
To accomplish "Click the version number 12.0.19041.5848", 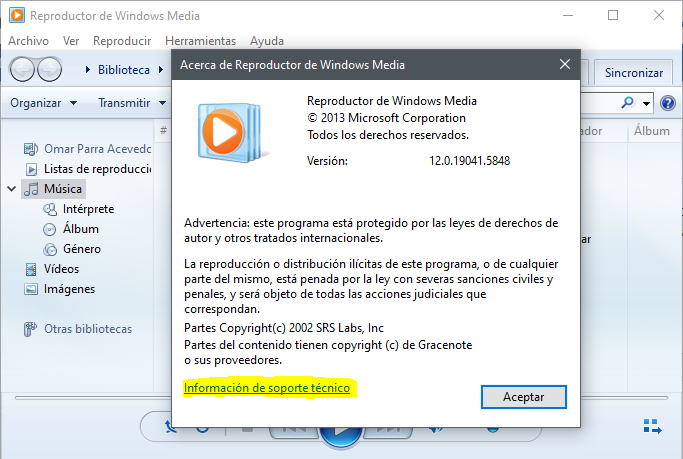I will 470,161.
